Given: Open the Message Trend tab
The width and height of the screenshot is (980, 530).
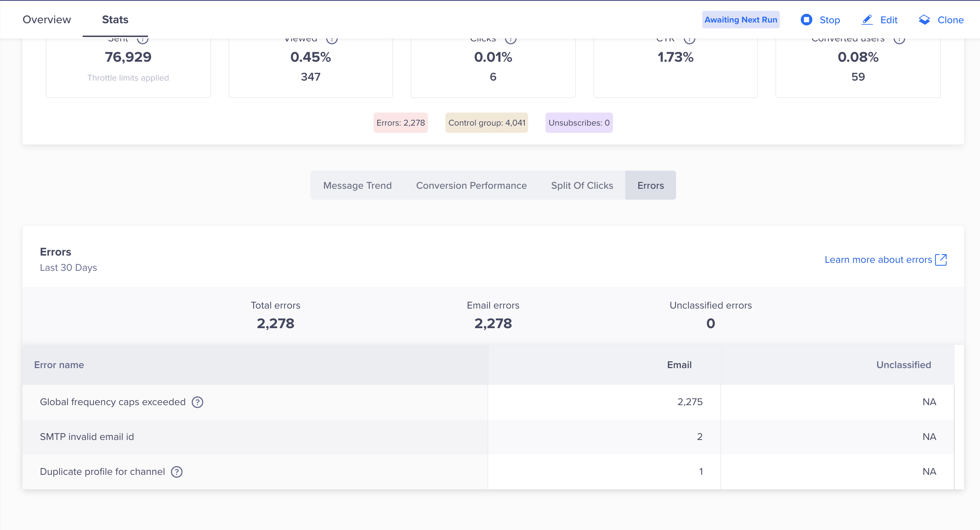Looking at the screenshot, I should 357,185.
